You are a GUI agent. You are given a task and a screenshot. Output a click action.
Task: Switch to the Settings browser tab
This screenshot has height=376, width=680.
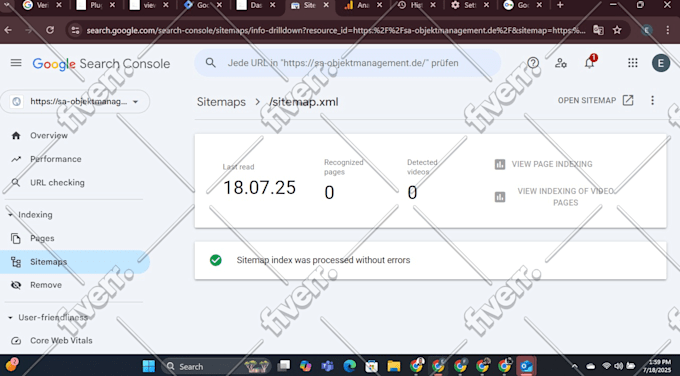[470, 5]
